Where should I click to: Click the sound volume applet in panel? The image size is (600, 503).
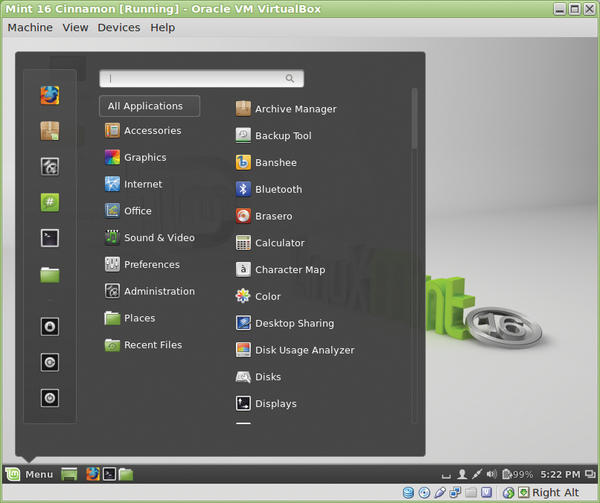pos(491,474)
